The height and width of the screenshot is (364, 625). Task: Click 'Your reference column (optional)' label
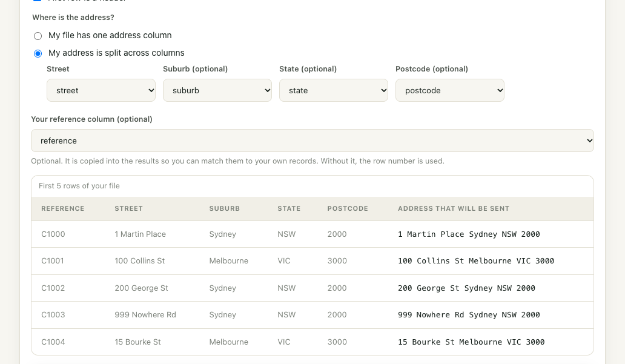point(91,119)
